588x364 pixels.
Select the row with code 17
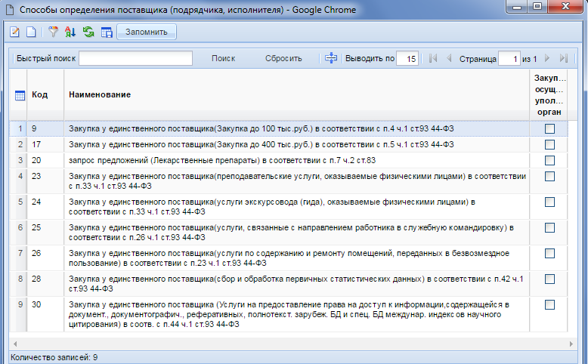pos(260,144)
